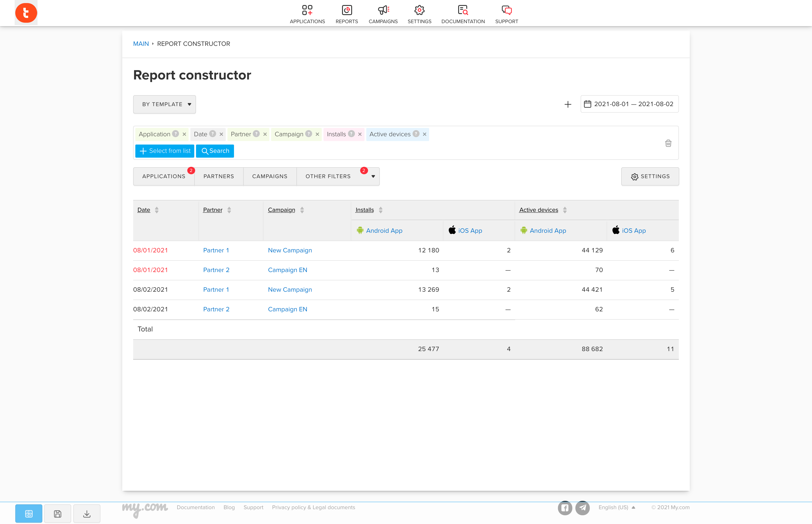Click total installs value 25 477

click(x=429, y=349)
